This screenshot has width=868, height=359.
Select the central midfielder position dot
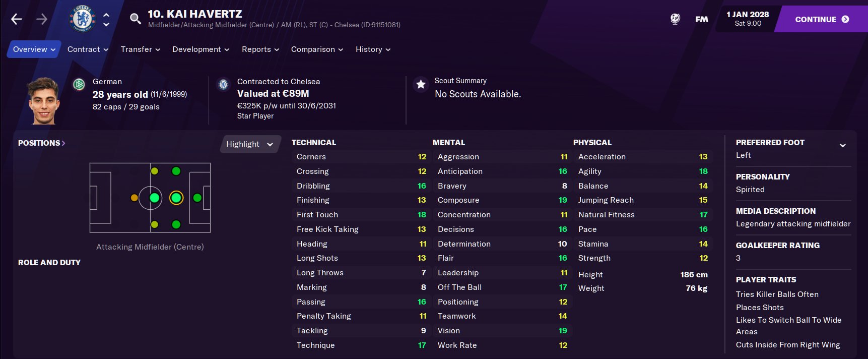point(155,198)
